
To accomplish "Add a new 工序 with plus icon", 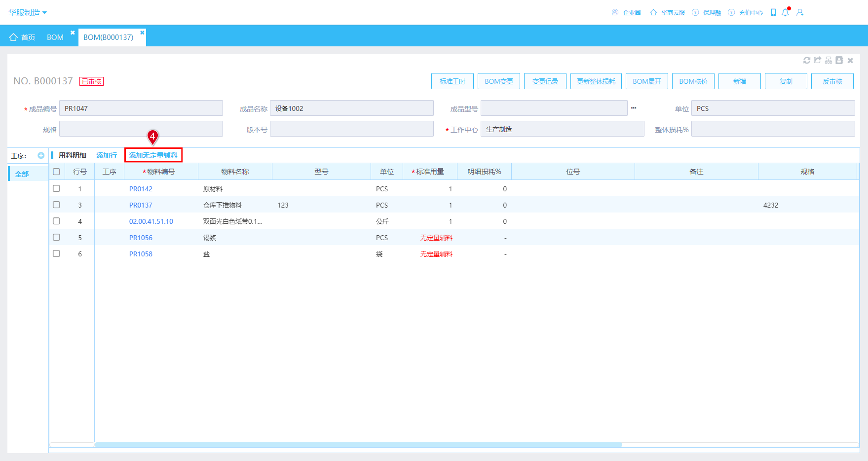I will click(x=41, y=155).
